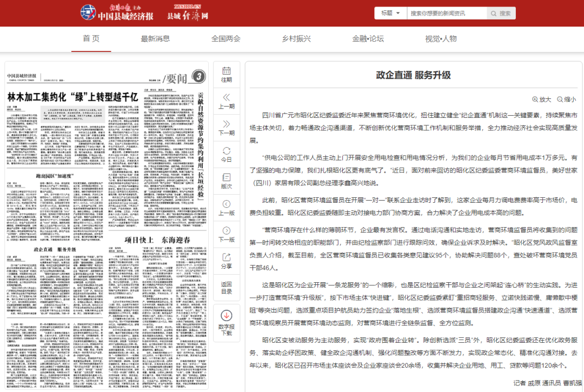Click article title 政企直通 服务升级
This screenshot has height=392, width=584.
(x=414, y=75)
